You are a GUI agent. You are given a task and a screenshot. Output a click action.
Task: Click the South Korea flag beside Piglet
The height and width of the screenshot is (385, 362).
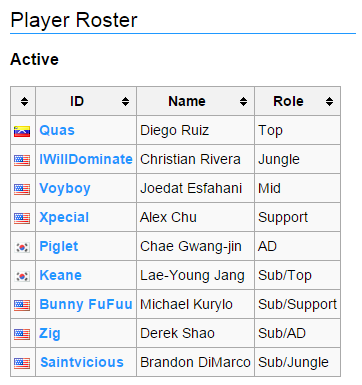pyautogui.click(x=22, y=247)
